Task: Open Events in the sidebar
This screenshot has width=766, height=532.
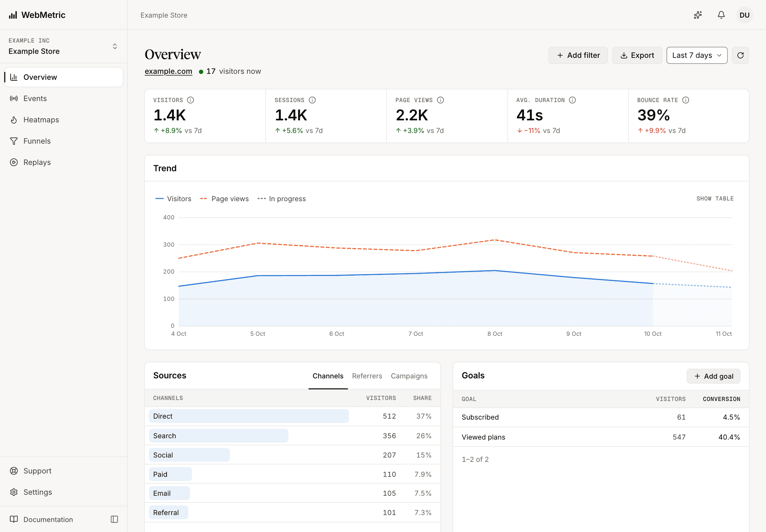Action: (64, 98)
